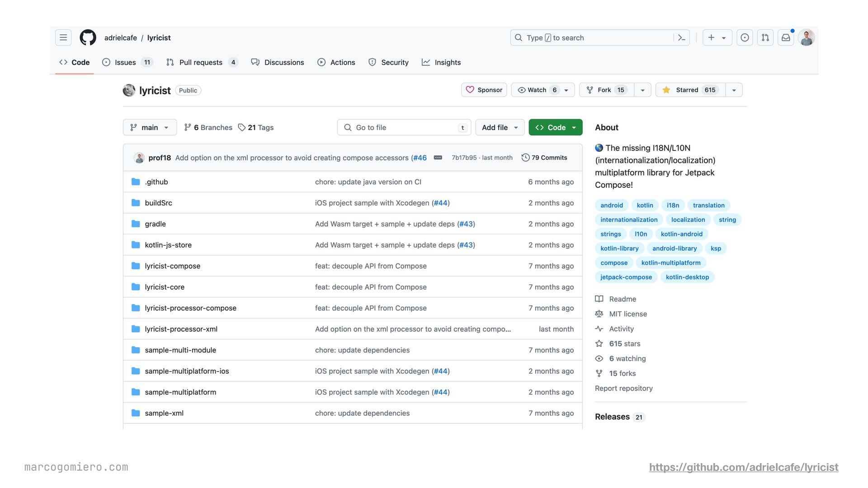
Task: Open 'chore: update java version on CI' commit
Action: (368, 182)
